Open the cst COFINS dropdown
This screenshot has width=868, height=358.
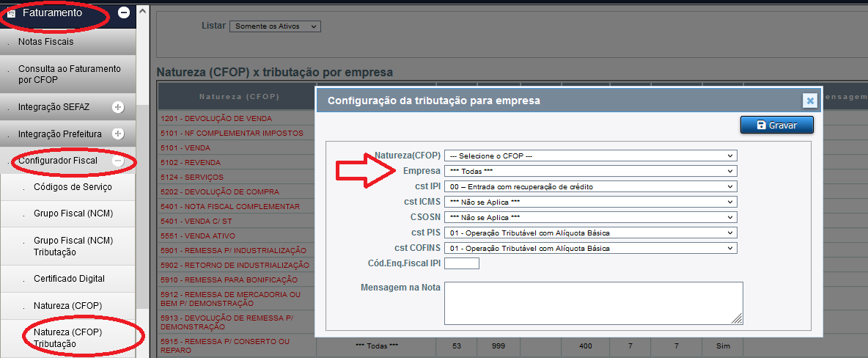[x=590, y=248]
